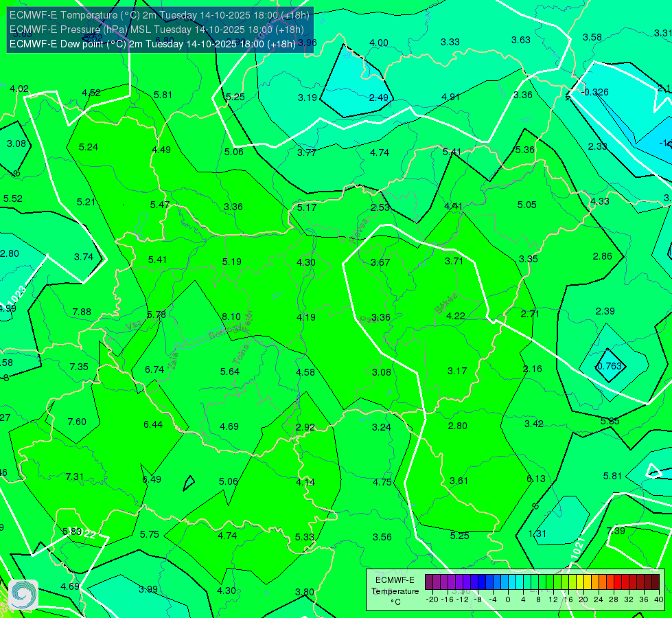The image size is (672, 618).
Task: Click the 5.19 temperature value
Action: click(x=232, y=262)
